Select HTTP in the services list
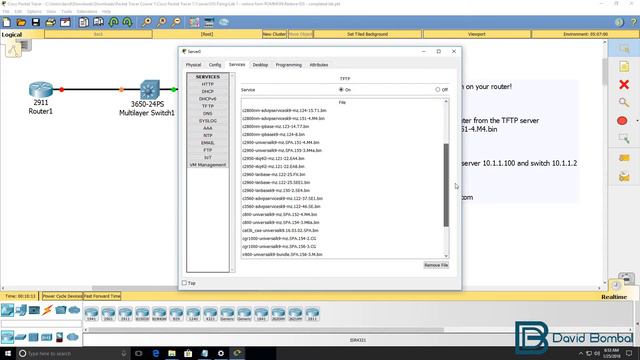640x360 pixels. coord(208,84)
